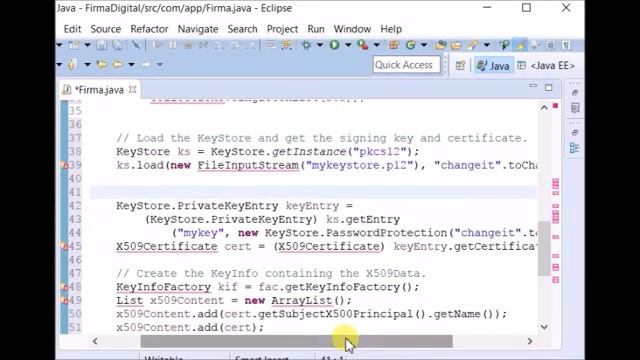The image size is (640, 360).
Task: Click the Last Edit Location arrow icon
Action: tap(102, 64)
